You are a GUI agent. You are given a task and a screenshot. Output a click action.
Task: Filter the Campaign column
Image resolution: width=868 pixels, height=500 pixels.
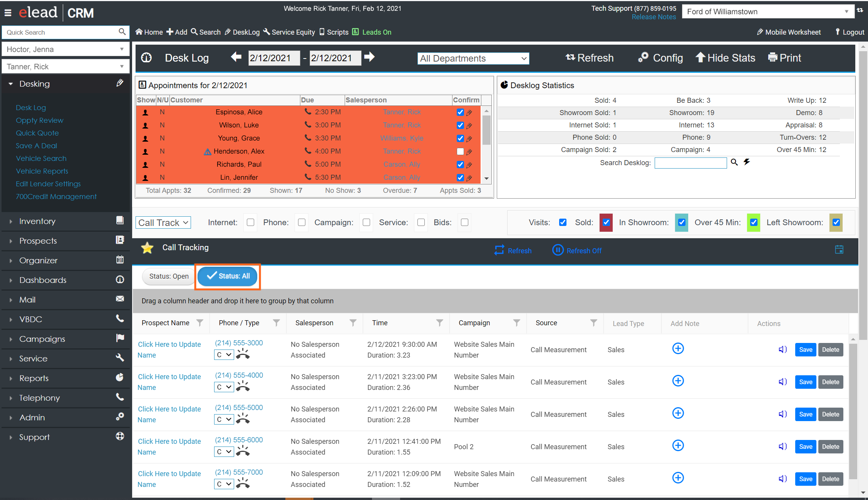(x=516, y=323)
